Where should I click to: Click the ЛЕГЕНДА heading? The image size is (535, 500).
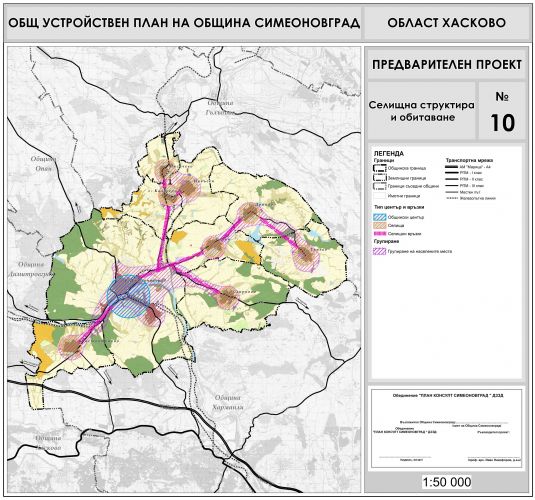pyautogui.click(x=389, y=154)
